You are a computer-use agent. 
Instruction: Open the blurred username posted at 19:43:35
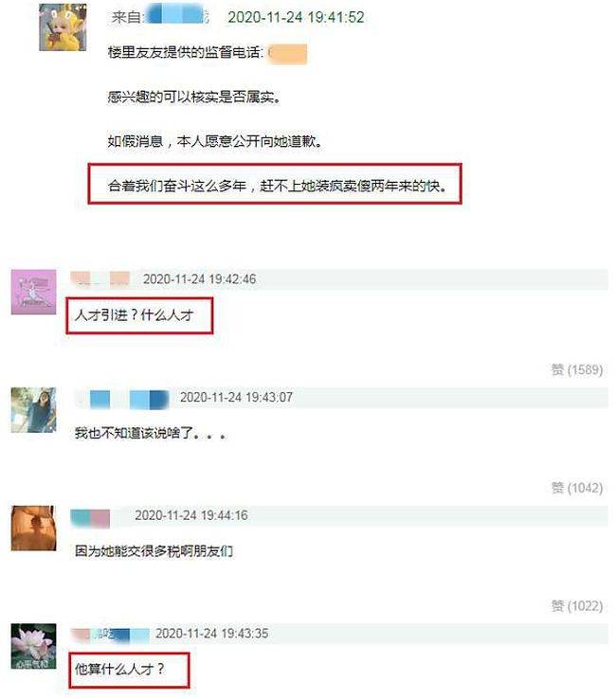click(110, 635)
